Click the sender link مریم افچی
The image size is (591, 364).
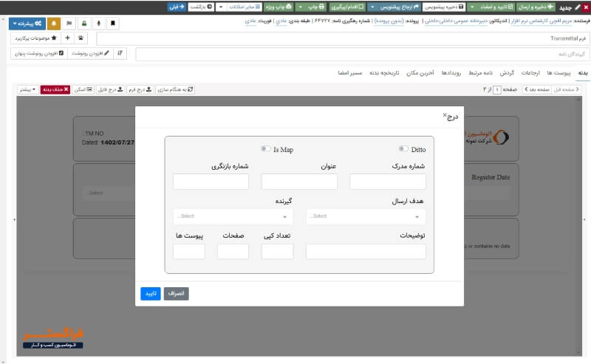click(x=542, y=21)
